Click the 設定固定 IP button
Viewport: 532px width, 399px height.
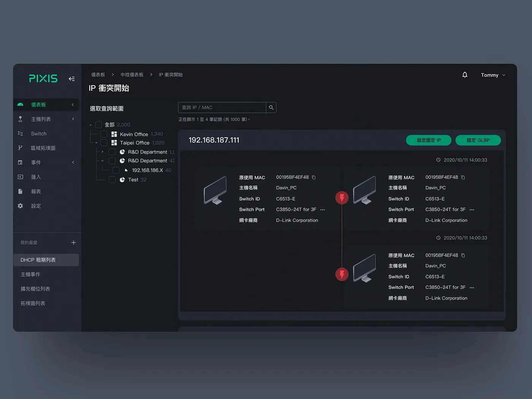point(428,140)
